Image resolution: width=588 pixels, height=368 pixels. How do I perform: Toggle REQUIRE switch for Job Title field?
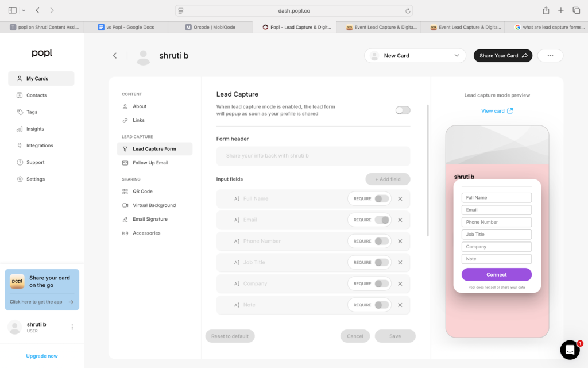pos(381,262)
